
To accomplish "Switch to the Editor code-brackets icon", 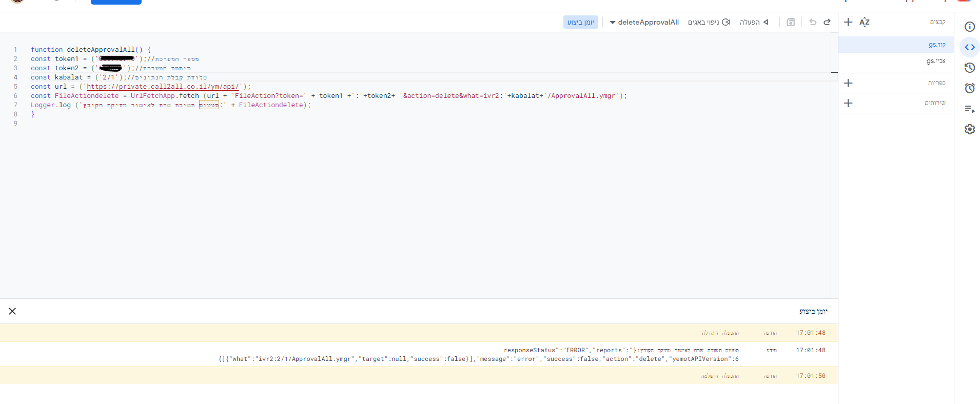I will tap(969, 47).
